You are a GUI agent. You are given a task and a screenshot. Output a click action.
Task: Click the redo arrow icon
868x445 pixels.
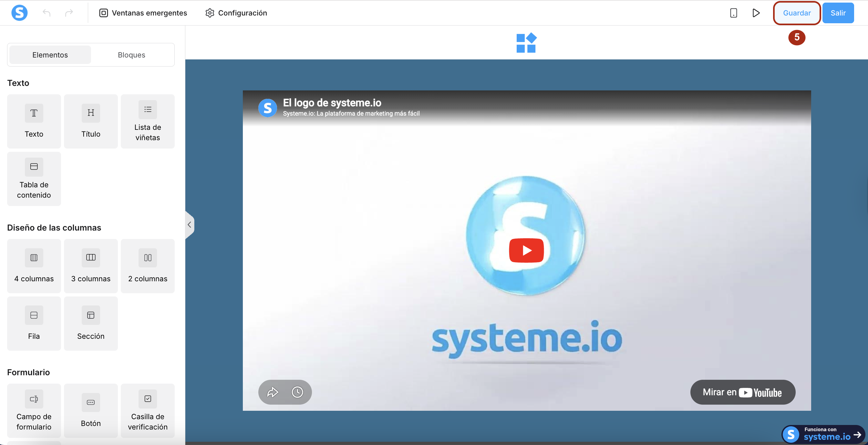click(x=69, y=13)
